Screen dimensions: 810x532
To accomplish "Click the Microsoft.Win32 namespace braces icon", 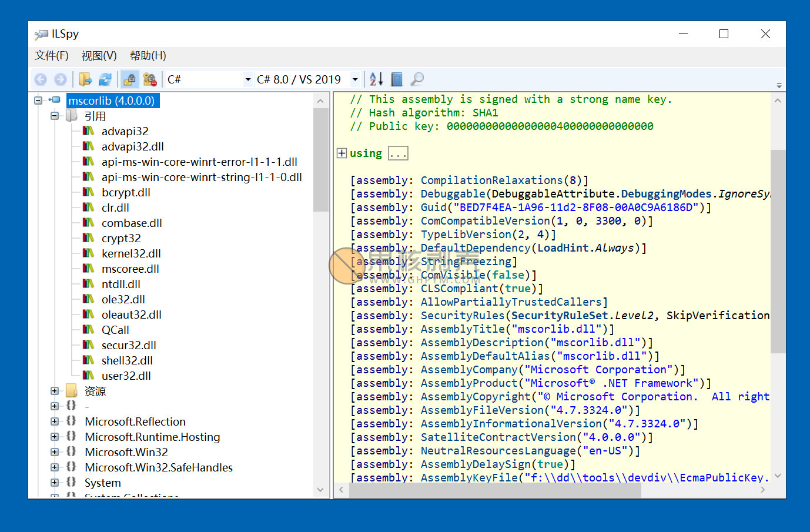I will click(x=71, y=451).
